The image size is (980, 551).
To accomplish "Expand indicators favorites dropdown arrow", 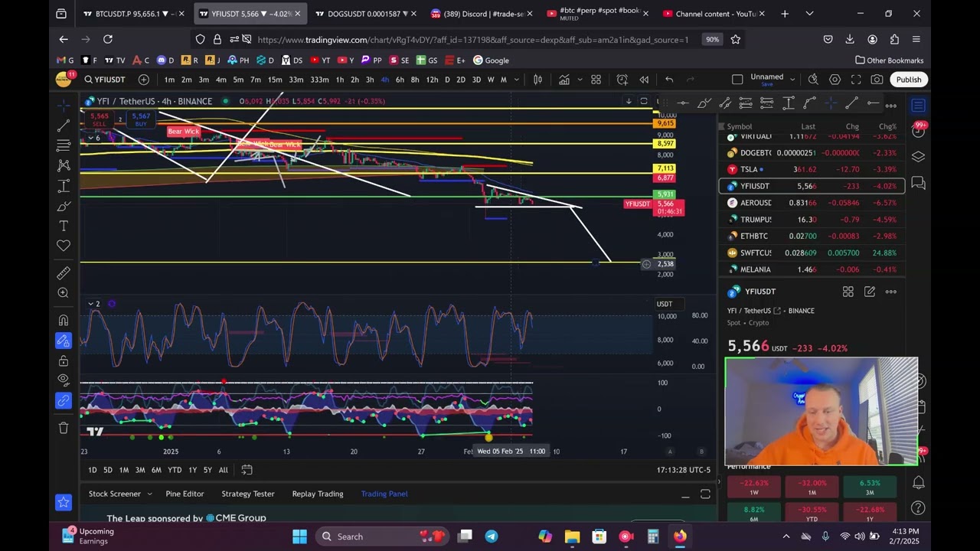I will coord(580,80).
